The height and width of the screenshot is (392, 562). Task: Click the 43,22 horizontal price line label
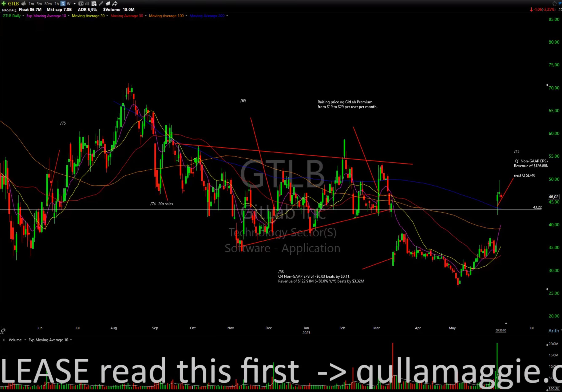(537, 207)
